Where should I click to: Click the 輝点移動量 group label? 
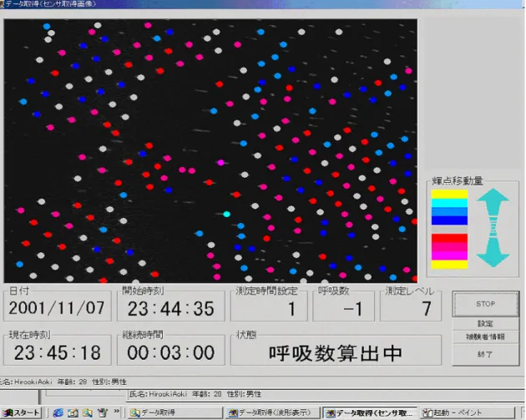(x=458, y=181)
